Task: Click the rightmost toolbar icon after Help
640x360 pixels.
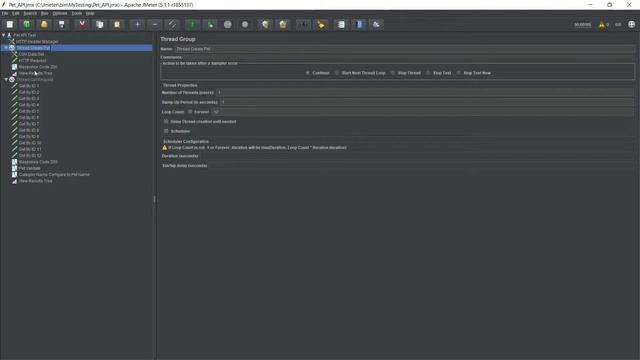Action: 376,24
